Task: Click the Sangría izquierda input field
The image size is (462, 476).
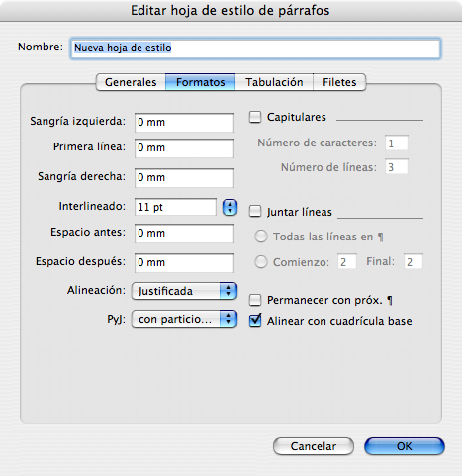Action: 184,123
